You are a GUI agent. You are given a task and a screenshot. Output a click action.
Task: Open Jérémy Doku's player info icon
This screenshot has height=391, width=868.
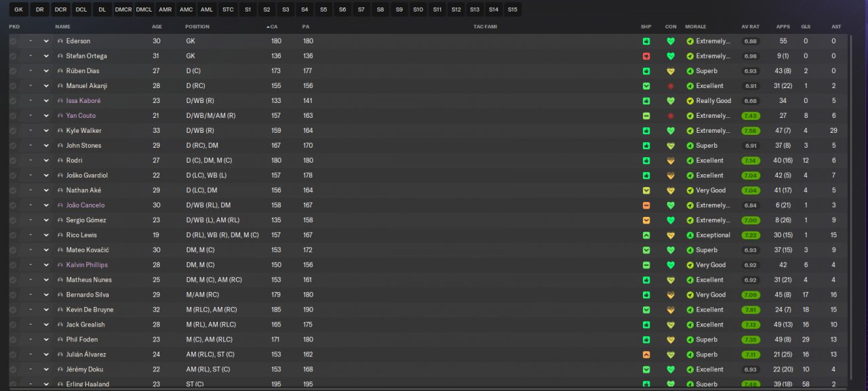coord(60,369)
